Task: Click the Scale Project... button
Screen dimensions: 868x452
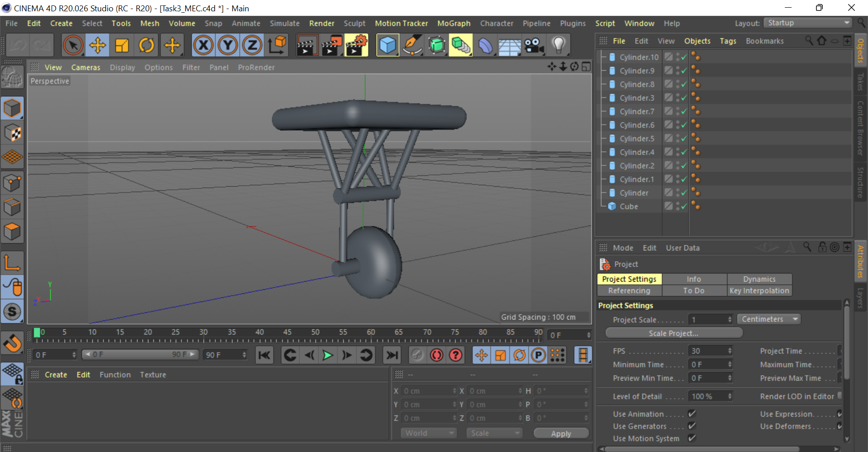Action: 673,333
